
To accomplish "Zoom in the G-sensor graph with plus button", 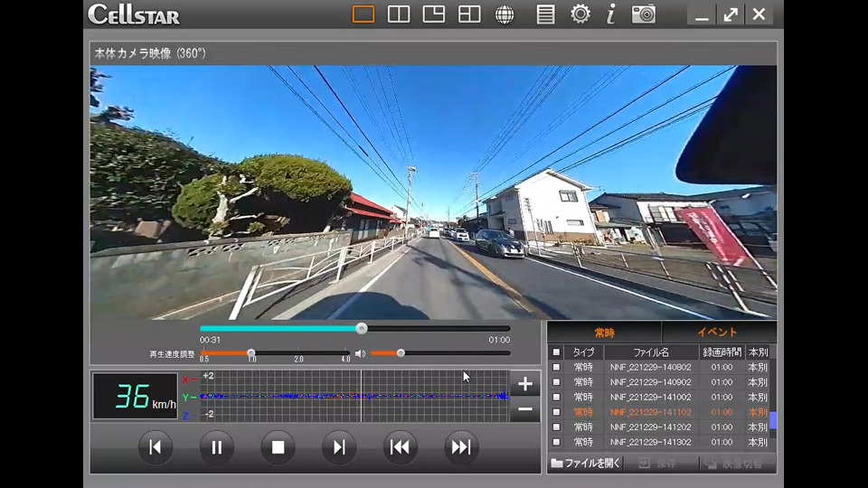I will (525, 384).
